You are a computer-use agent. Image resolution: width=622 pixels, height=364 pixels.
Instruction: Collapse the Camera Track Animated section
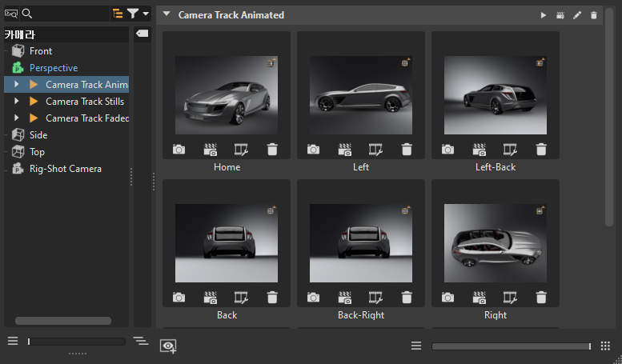[x=167, y=14]
